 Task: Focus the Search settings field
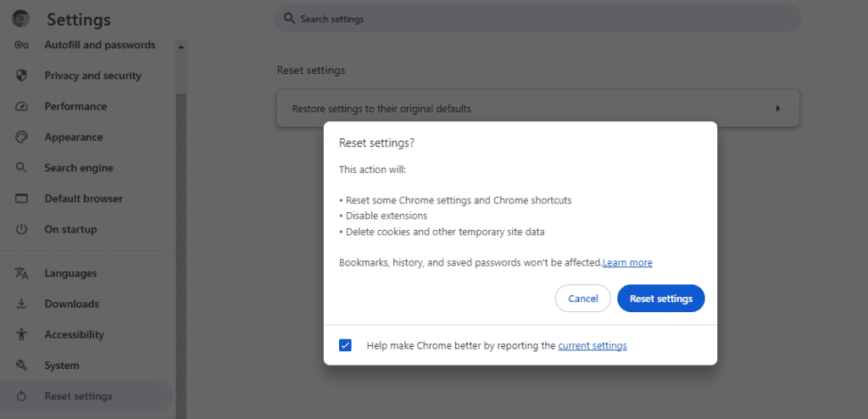[537, 19]
